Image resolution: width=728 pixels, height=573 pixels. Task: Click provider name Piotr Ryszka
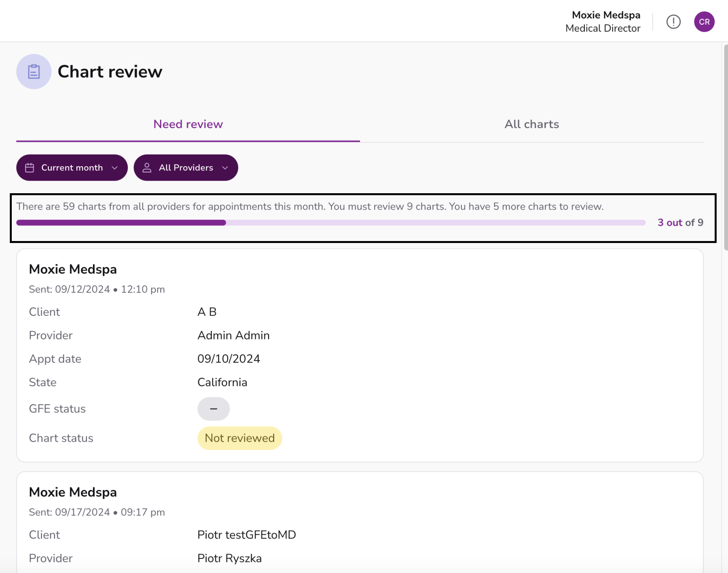click(x=229, y=558)
